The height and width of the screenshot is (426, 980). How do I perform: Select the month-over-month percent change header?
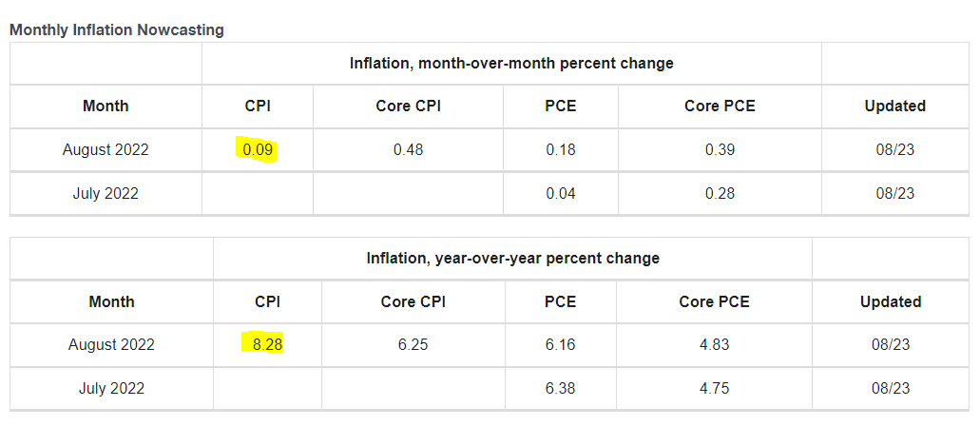pyautogui.click(x=511, y=64)
